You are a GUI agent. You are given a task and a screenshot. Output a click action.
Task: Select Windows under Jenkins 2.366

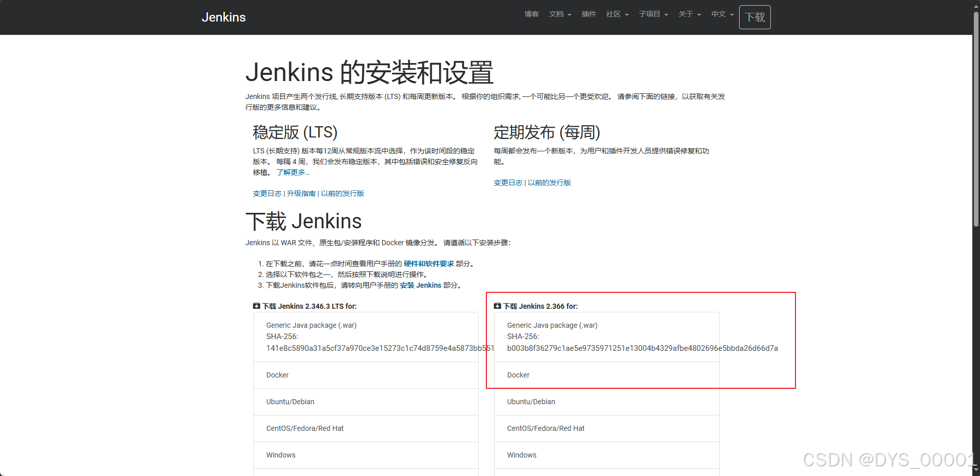(x=607, y=455)
